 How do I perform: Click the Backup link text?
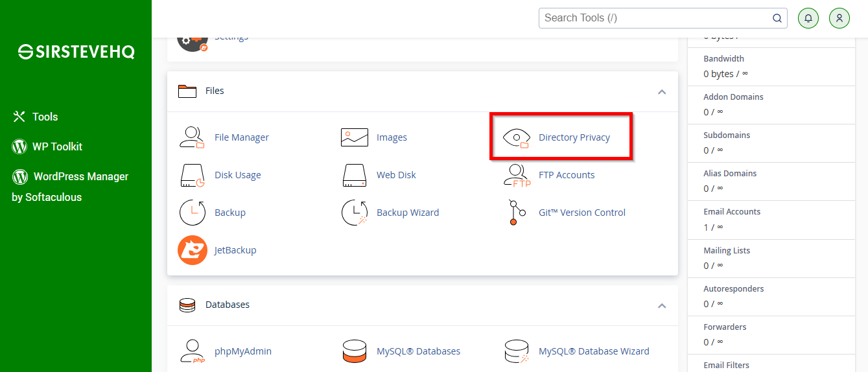click(x=230, y=213)
